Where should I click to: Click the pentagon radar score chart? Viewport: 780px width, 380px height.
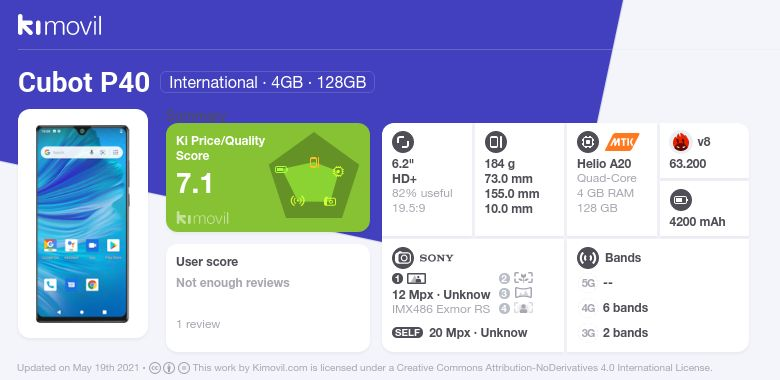tap(313, 177)
